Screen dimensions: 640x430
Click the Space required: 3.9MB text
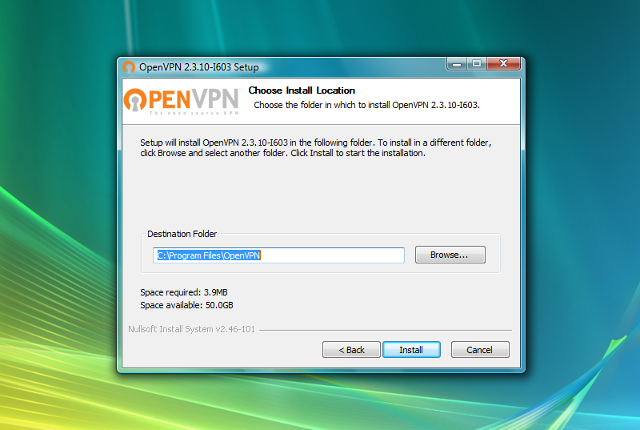point(184,292)
